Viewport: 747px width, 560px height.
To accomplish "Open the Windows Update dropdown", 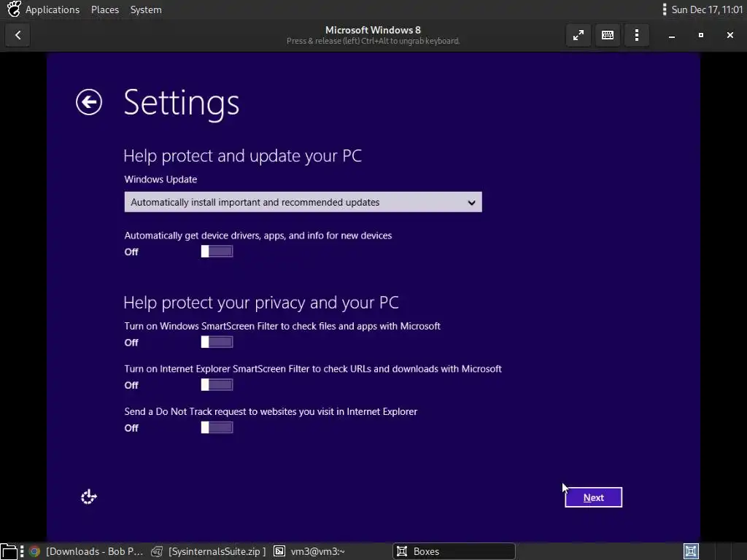I will point(303,202).
